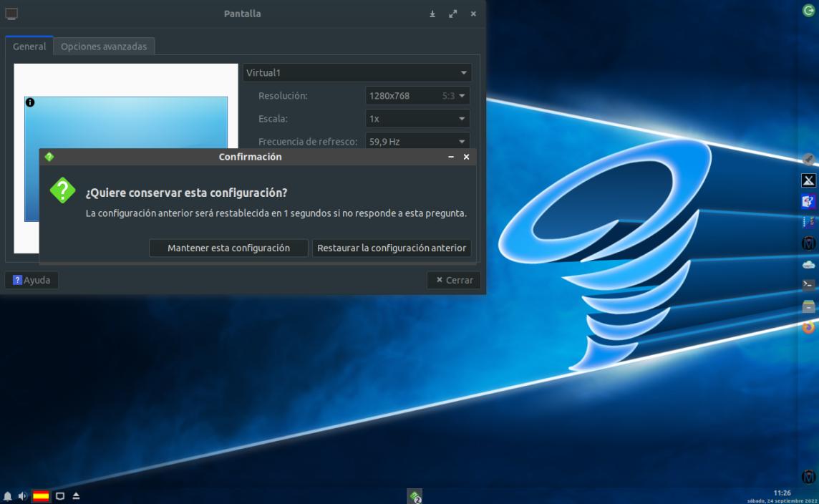Click the cloud icon in the dock
819x504 pixels.
[x=808, y=264]
